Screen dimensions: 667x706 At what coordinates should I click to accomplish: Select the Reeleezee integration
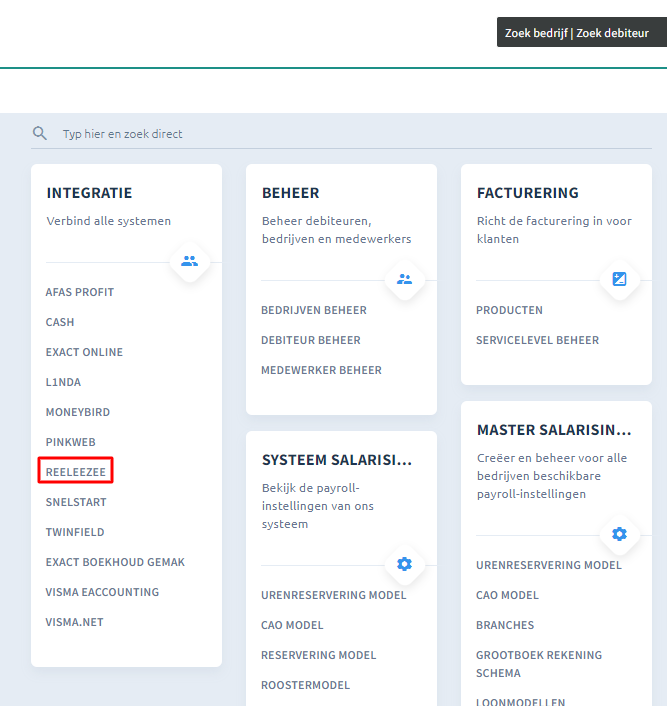coord(76,472)
